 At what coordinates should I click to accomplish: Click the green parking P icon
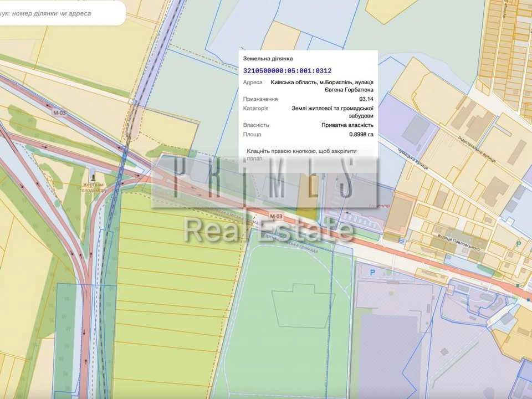pos(518,243)
